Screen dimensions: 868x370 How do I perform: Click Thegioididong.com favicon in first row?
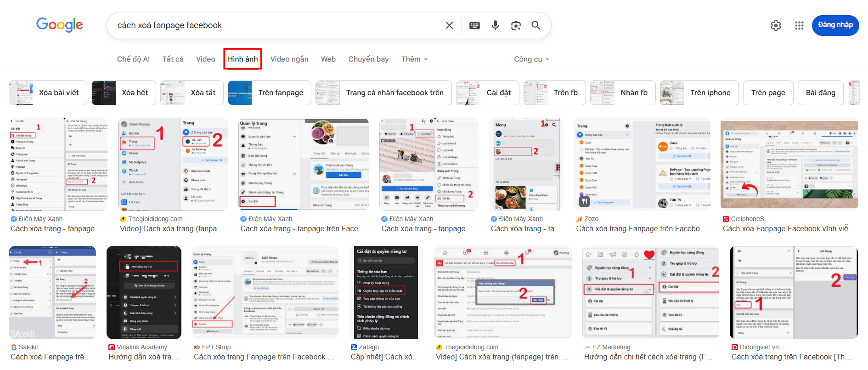(123, 219)
